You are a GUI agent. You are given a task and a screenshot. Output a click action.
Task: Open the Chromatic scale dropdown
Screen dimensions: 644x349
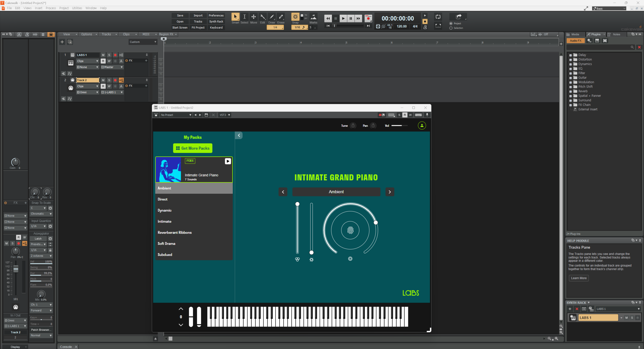[41, 214]
